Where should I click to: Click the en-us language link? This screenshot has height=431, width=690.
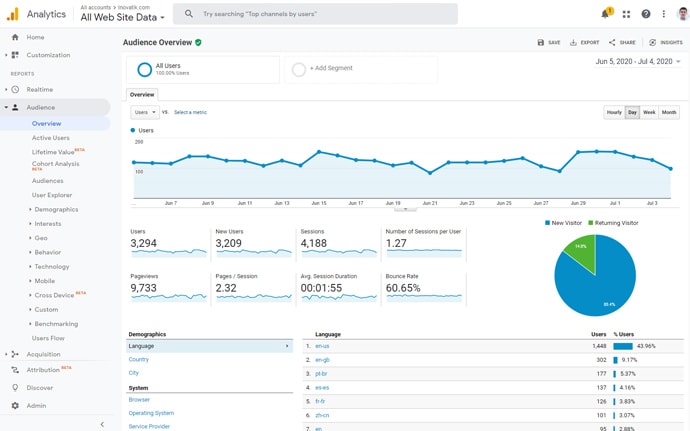[x=322, y=346]
